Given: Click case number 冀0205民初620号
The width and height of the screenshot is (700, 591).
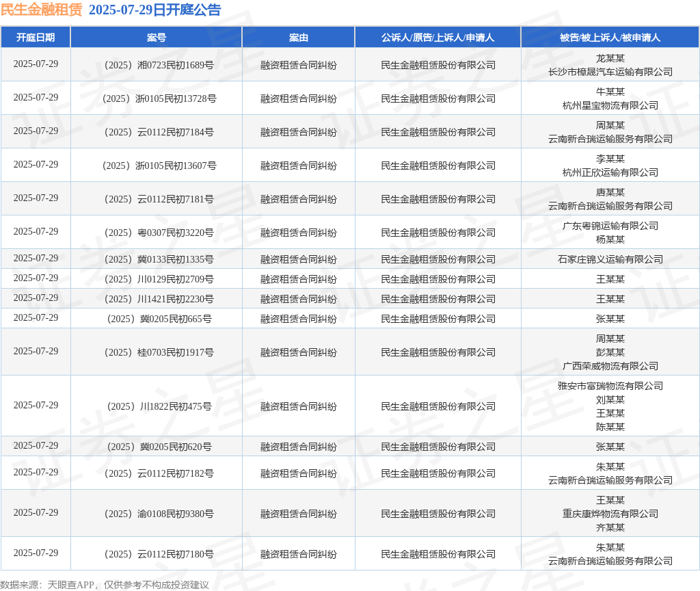Looking at the screenshot, I should click(159, 447).
